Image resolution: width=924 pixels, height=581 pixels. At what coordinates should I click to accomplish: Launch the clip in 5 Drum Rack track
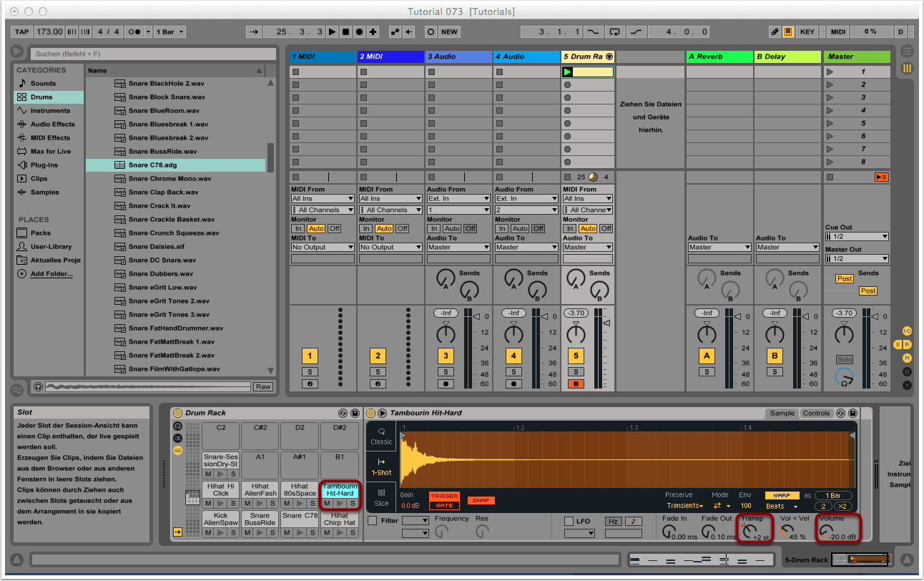click(x=568, y=72)
